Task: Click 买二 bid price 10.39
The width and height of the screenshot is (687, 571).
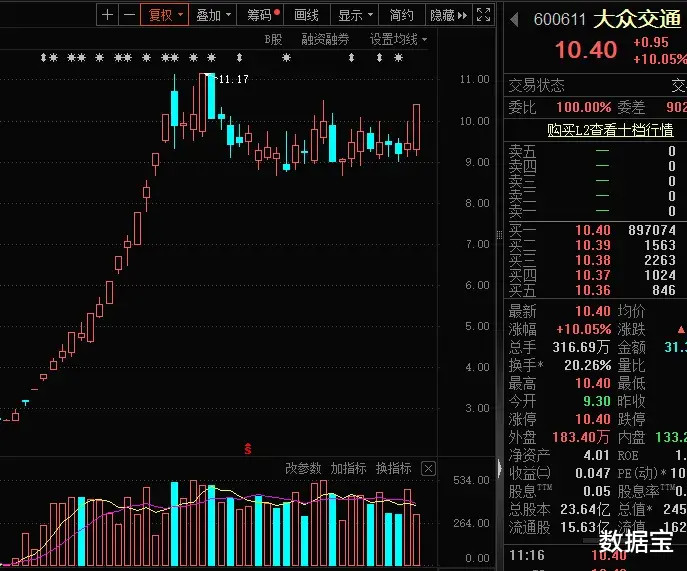Action: pos(592,245)
